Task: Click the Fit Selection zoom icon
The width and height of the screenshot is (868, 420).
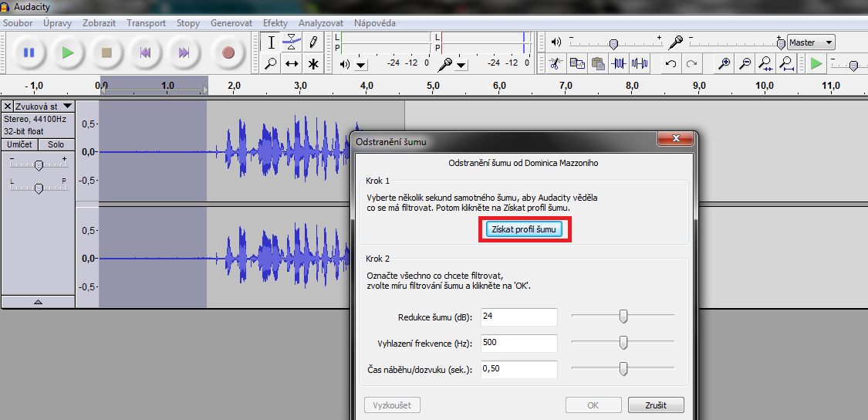Action: 766,63
